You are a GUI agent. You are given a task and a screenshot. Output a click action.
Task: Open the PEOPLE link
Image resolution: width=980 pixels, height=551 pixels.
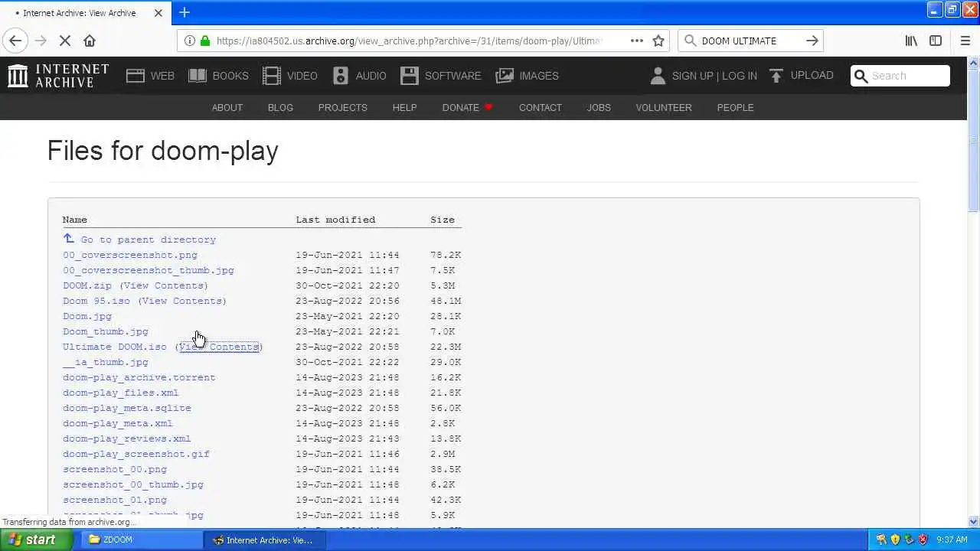(735, 107)
